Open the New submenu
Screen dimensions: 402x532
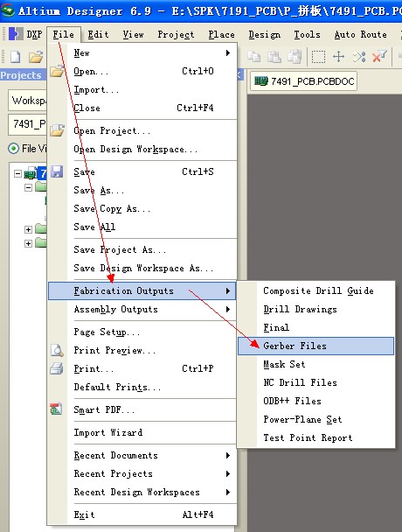142,52
